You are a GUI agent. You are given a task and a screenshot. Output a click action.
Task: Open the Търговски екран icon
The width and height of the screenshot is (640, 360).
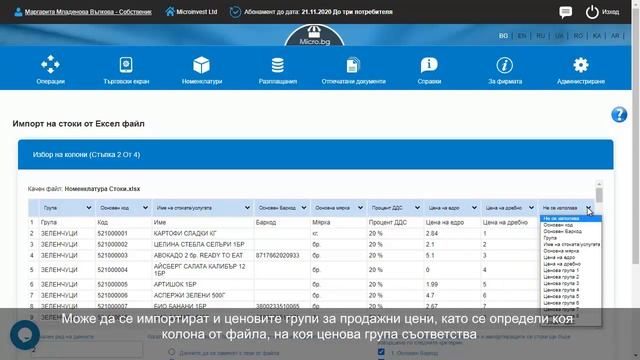point(126,64)
